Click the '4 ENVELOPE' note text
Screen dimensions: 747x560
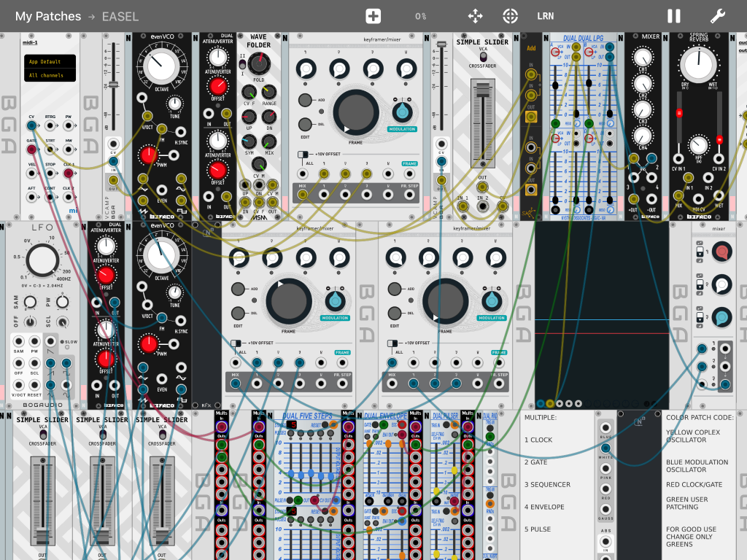(x=544, y=507)
